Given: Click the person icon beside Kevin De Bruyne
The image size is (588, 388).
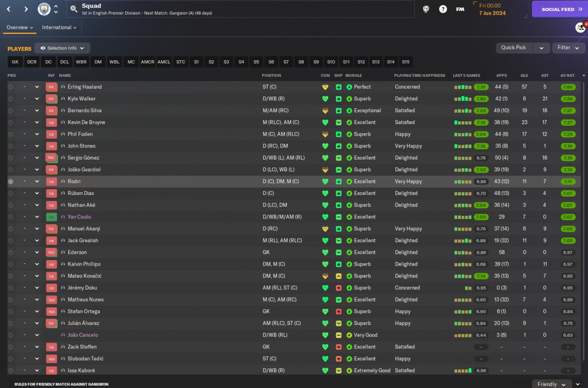Looking at the screenshot, I should tap(63, 122).
